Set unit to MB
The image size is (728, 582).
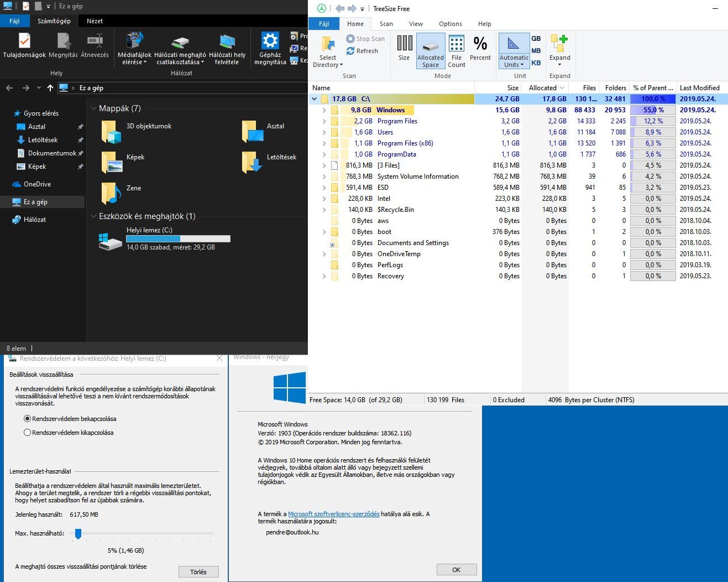(536, 51)
